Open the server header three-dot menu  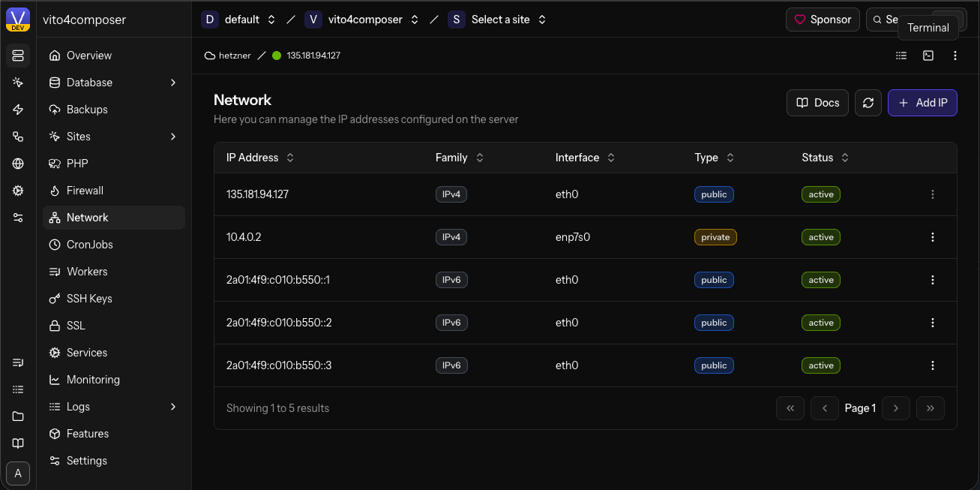(955, 56)
